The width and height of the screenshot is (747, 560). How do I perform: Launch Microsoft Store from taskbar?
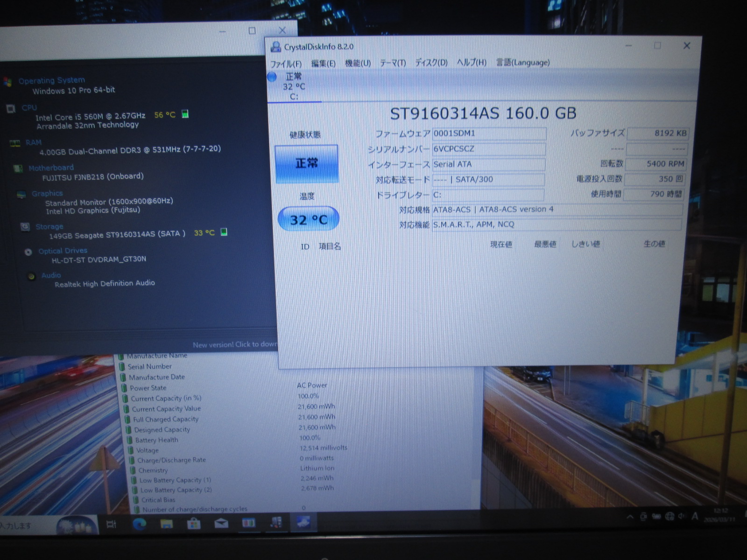tap(194, 524)
